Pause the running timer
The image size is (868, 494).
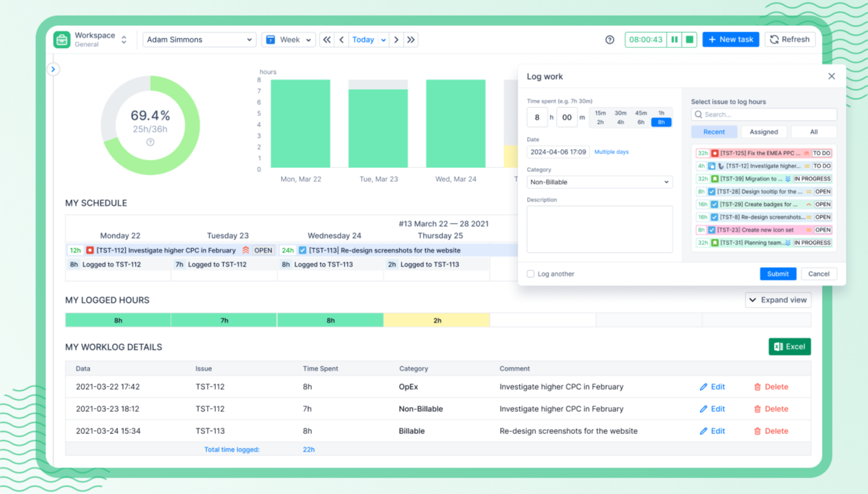point(674,40)
